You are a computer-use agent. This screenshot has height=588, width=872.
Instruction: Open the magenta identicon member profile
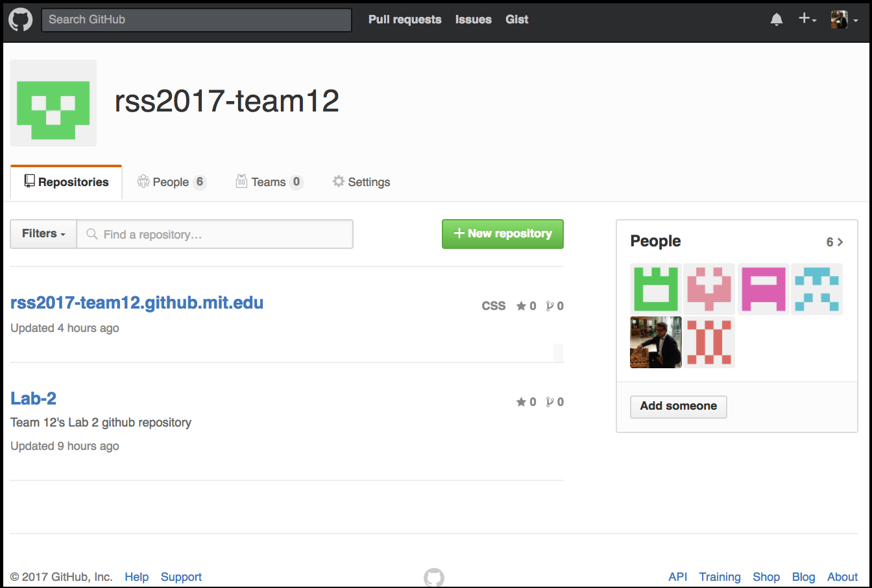tap(763, 289)
